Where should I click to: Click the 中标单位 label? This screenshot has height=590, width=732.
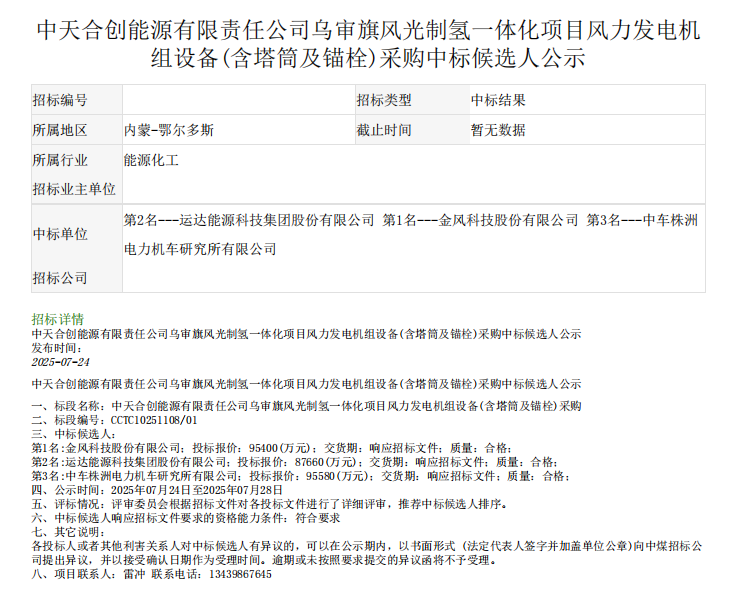click(x=60, y=234)
